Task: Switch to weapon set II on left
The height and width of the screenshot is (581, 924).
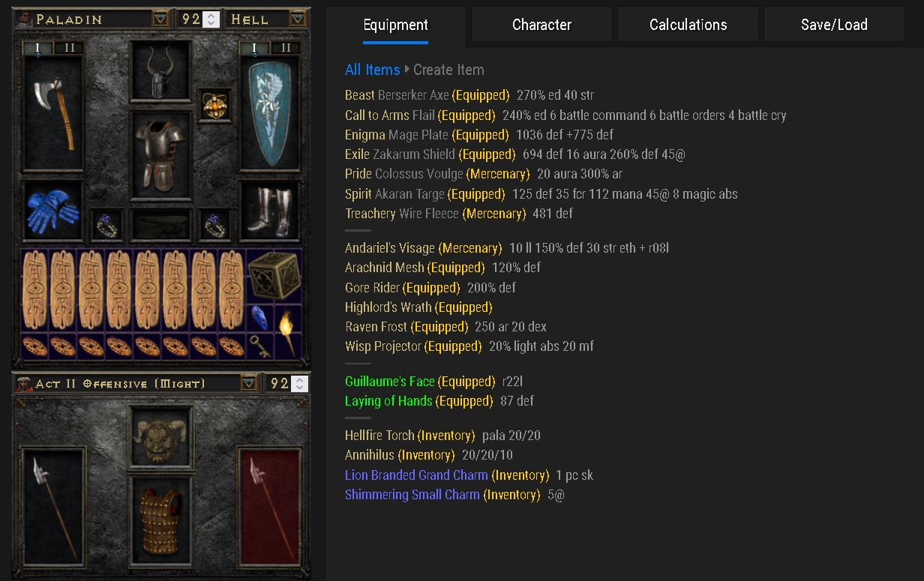Action: click(x=69, y=48)
